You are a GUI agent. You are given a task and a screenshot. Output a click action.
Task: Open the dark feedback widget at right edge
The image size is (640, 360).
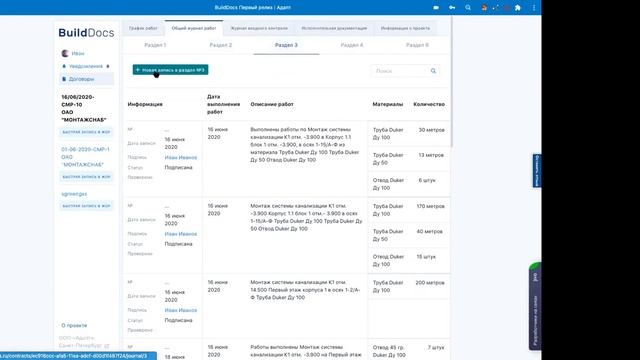tap(535, 306)
